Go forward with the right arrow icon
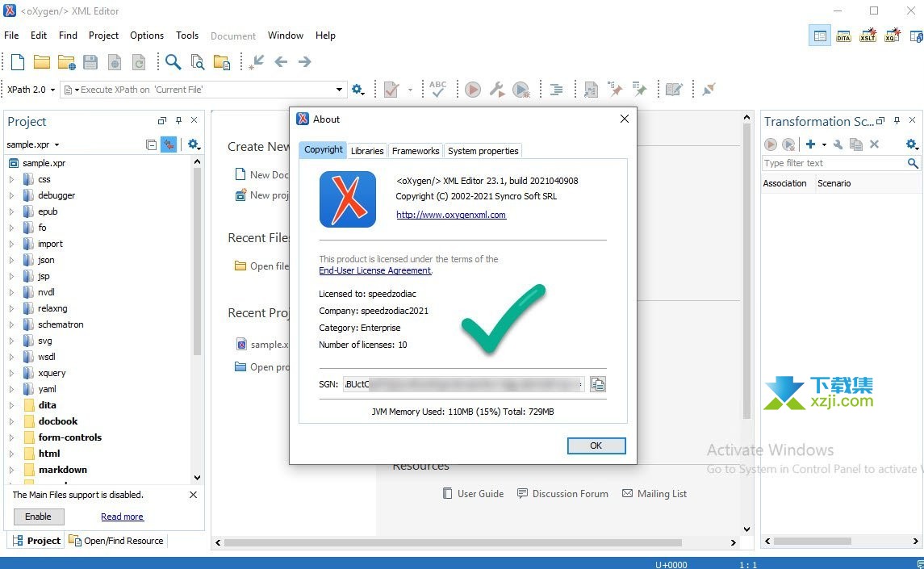The image size is (924, 569). click(305, 61)
